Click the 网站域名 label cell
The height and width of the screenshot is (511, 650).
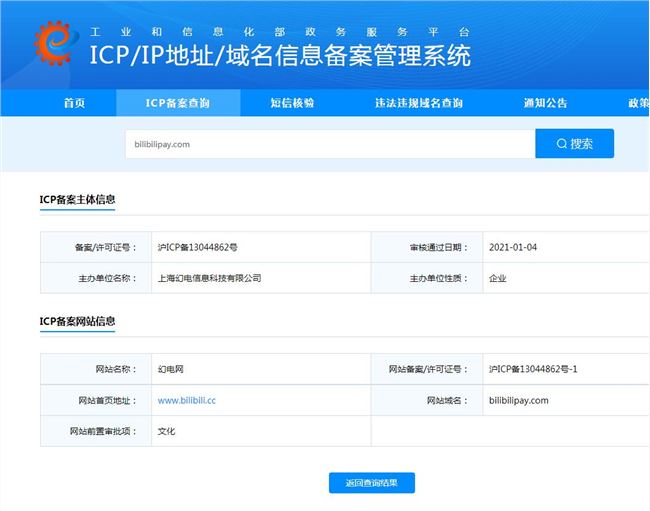(x=427, y=400)
